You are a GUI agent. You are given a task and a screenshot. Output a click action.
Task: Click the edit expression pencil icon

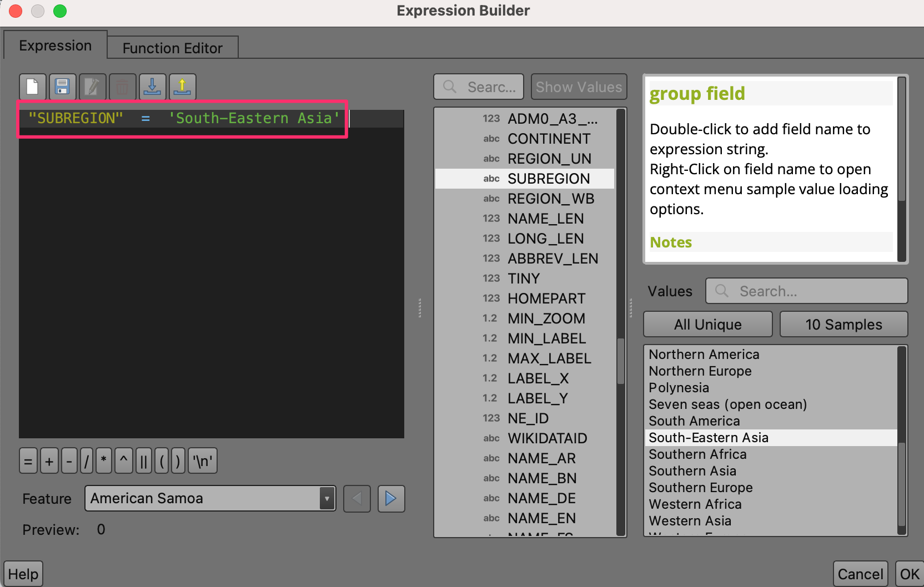coord(92,87)
